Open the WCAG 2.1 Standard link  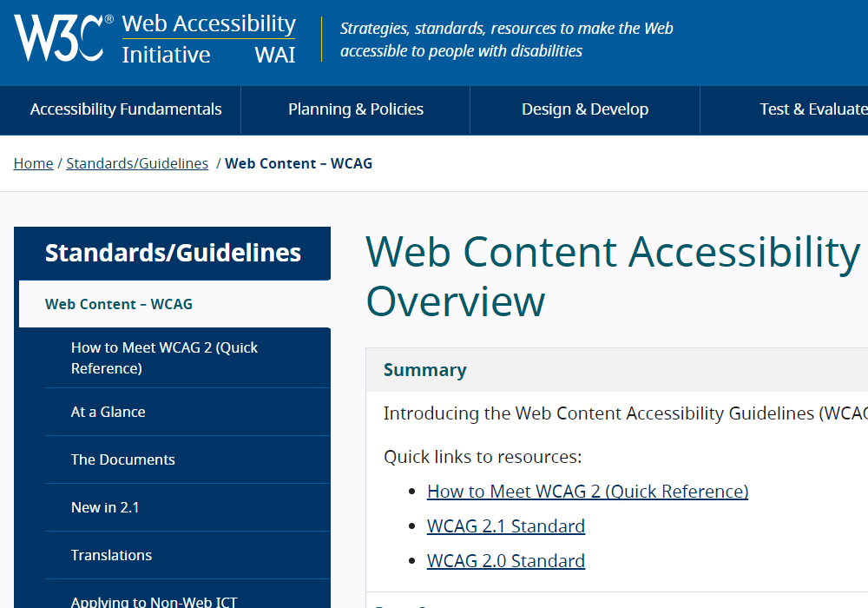[x=506, y=525]
